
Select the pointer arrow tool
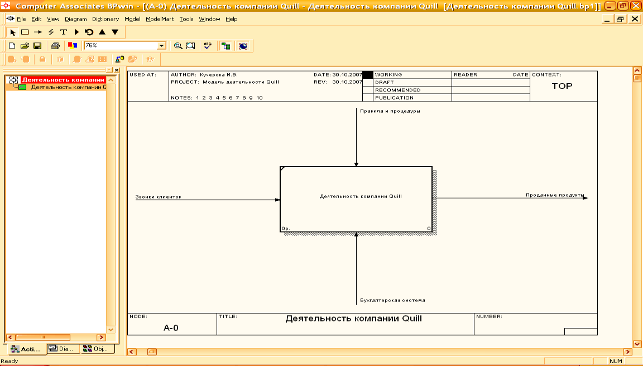tap(12, 32)
